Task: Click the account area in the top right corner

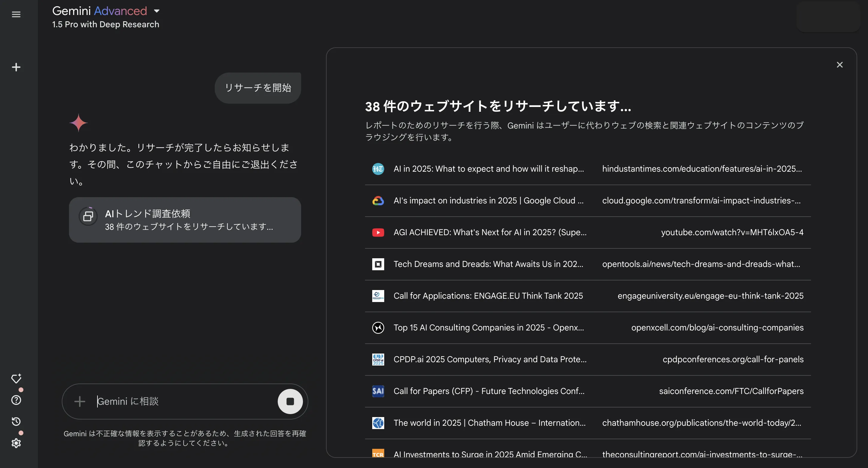Action: point(828,16)
